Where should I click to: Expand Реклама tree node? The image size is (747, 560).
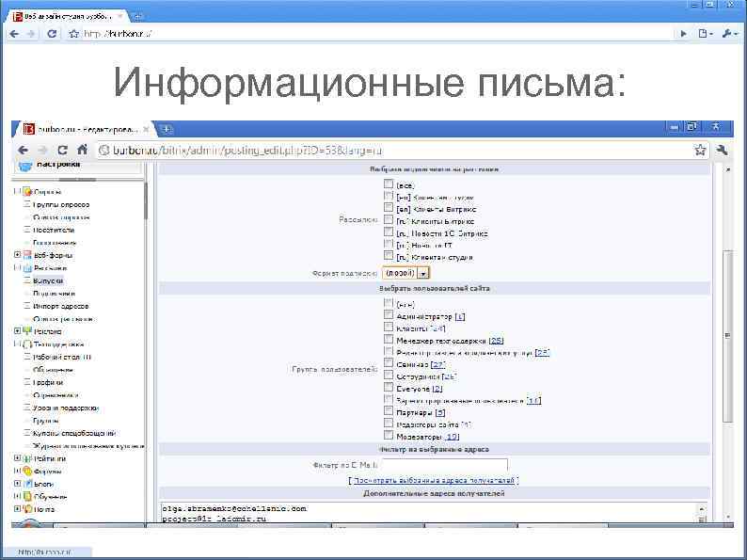tap(17, 331)
